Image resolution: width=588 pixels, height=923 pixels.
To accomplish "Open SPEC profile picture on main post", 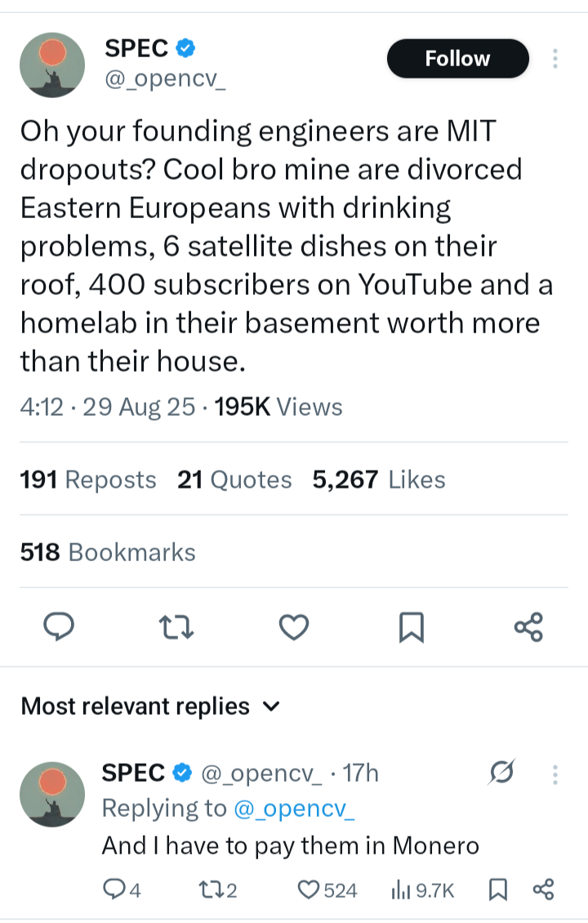I will click(x=52, y=65).
